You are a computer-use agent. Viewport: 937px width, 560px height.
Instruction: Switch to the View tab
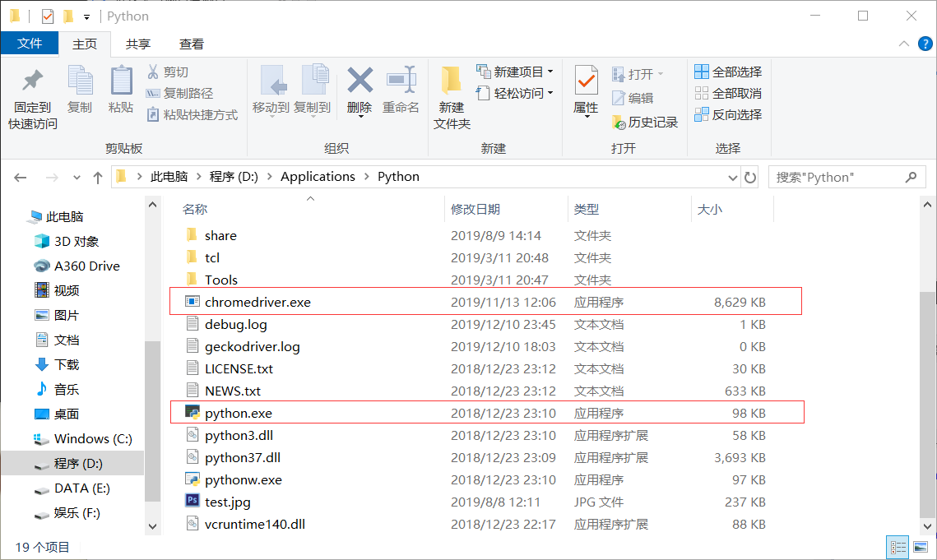pyautogui.click(x=191, y=44)
